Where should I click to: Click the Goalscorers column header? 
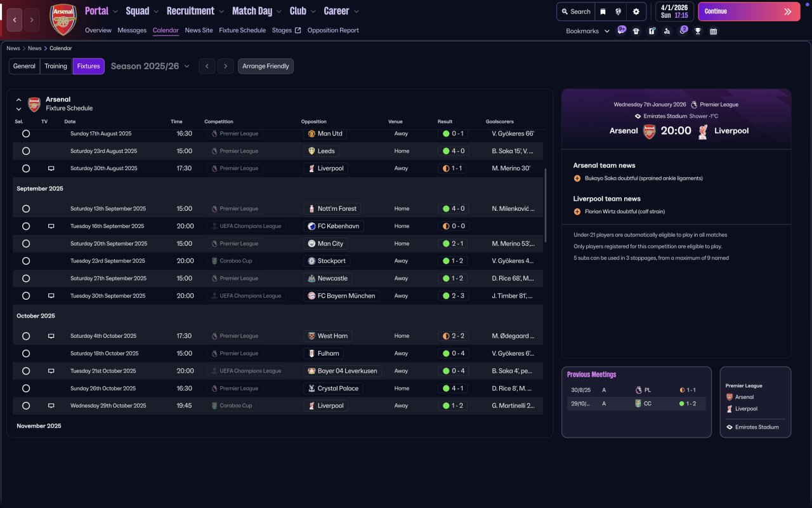[500, 121]
